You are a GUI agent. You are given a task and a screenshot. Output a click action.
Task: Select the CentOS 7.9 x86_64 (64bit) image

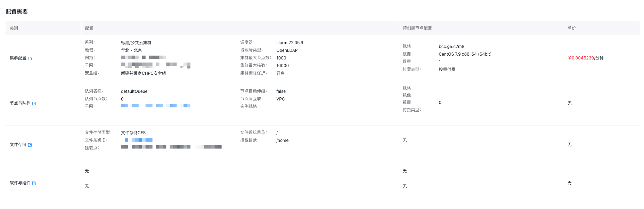point(465,54)
